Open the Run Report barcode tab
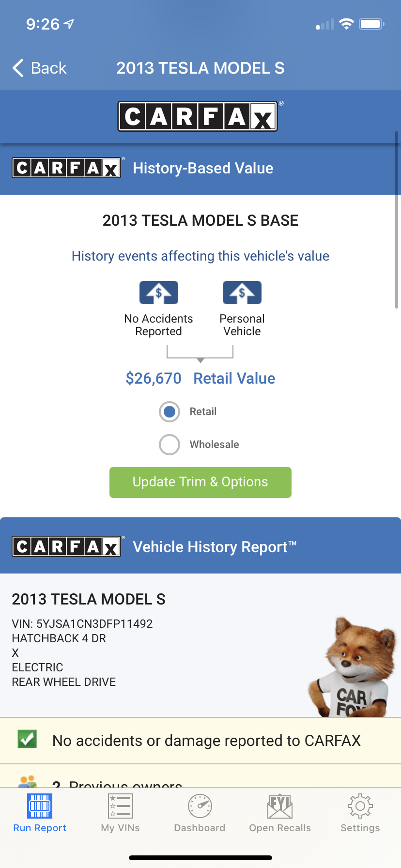 point(40,806)
